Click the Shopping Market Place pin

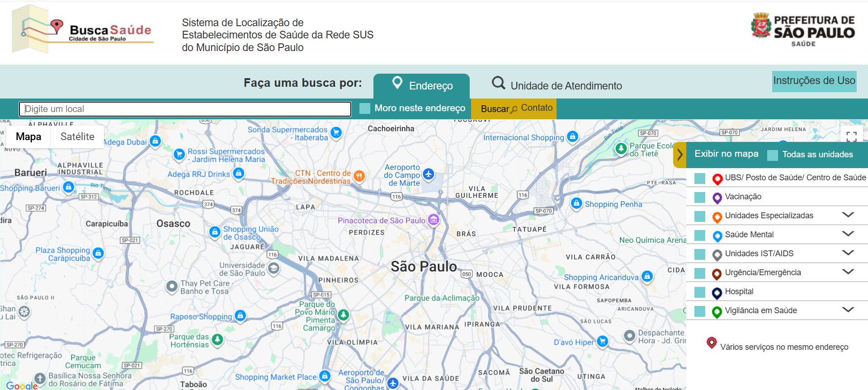coord(325,376)
